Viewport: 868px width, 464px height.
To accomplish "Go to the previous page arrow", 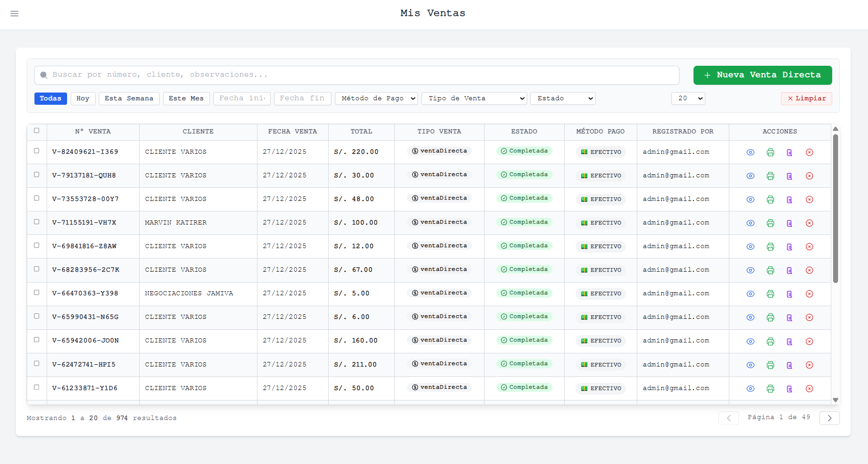I will click(x=728, y=418).
